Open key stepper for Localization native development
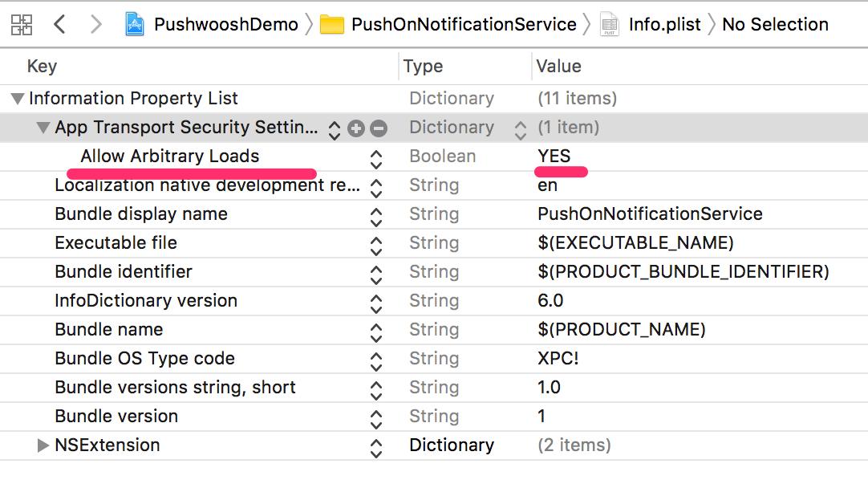Image resolution: width=868 pixels, height=480 pixels. click(x=376, y=189)
